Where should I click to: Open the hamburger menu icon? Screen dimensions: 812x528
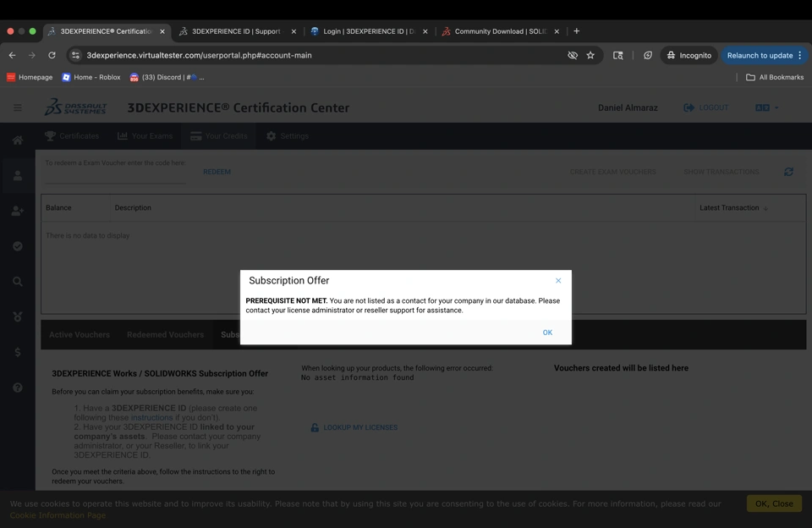[x=18, y=107]
